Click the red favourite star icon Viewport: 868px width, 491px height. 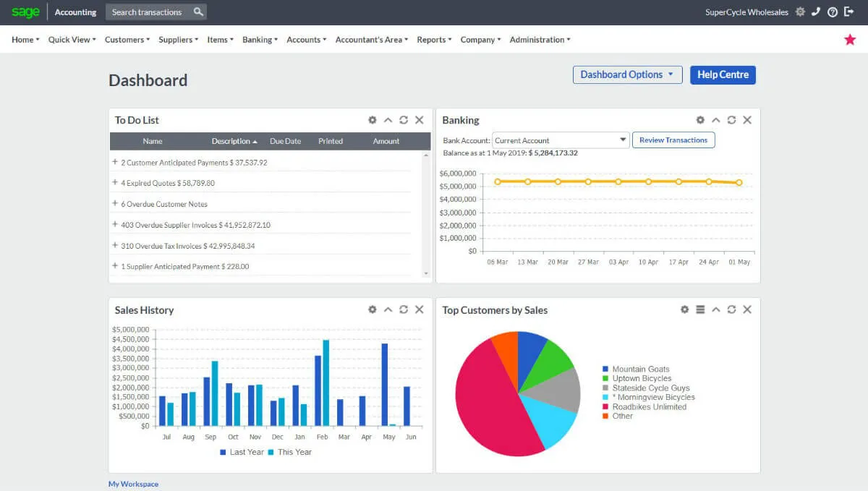[x=850, y=39]
